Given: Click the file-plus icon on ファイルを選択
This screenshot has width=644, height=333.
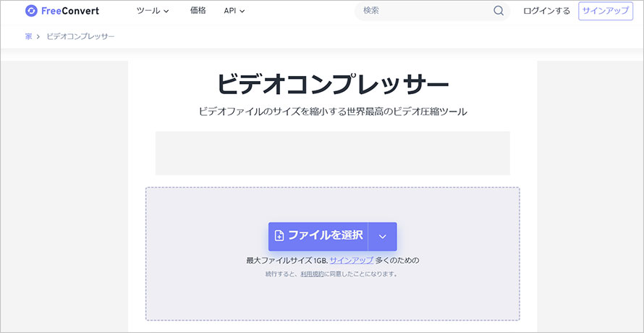Looking at the screenshot, I should (279, 235).
